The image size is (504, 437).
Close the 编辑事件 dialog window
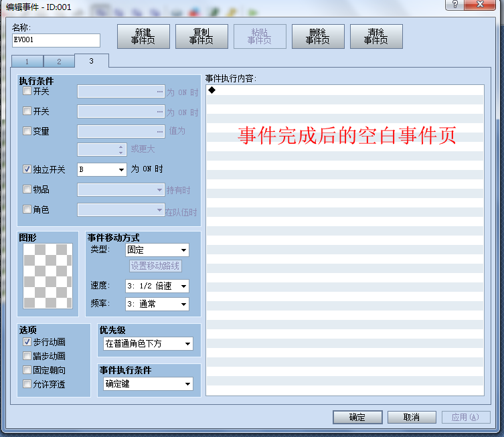click(x=480, y=4)
